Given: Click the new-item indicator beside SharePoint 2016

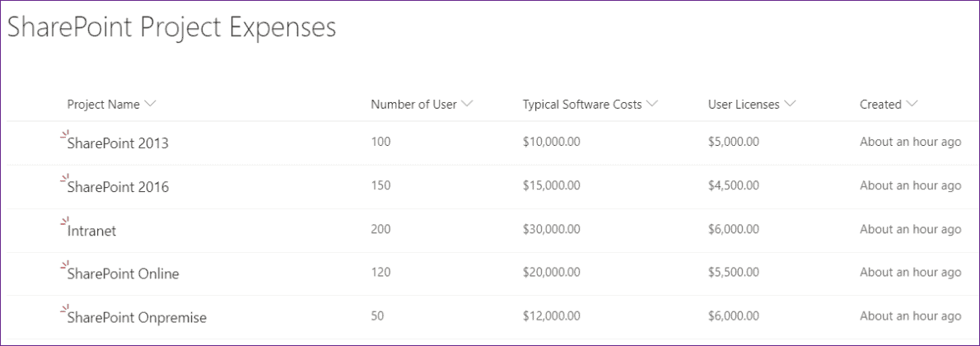Looking at the screenshot, I should (64, 178).
